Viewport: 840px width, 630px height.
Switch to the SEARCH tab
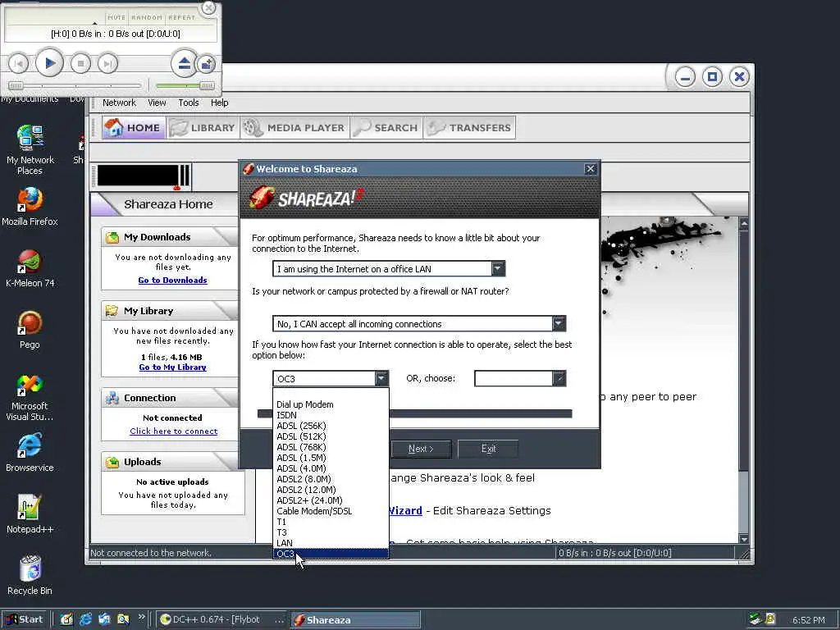tap(386, 127)
